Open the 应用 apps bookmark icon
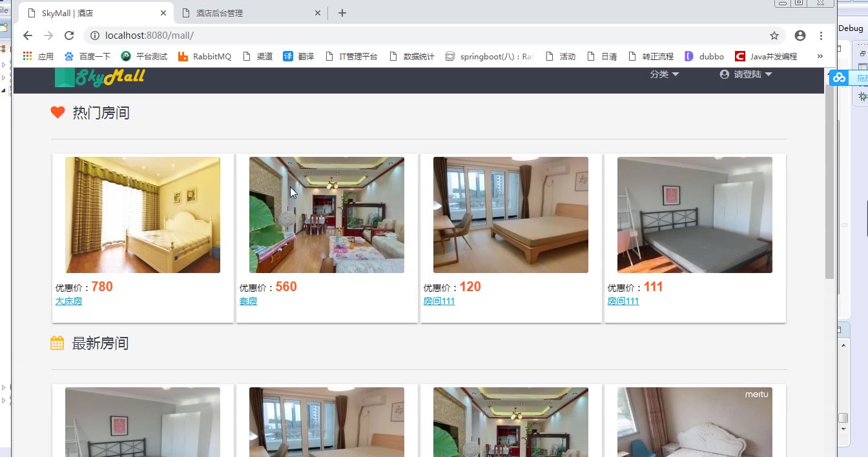Viewport: 868px width, 457px height. (38, 56)
